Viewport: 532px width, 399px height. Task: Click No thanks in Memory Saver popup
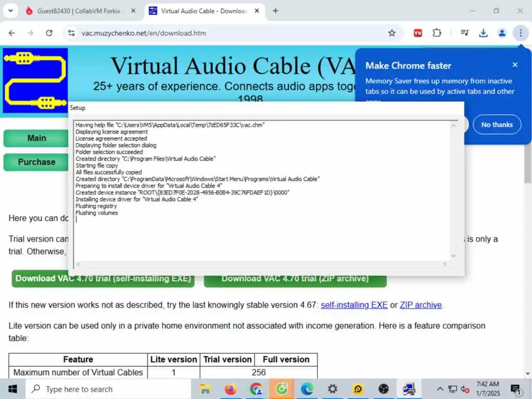(x=497, y=125)
